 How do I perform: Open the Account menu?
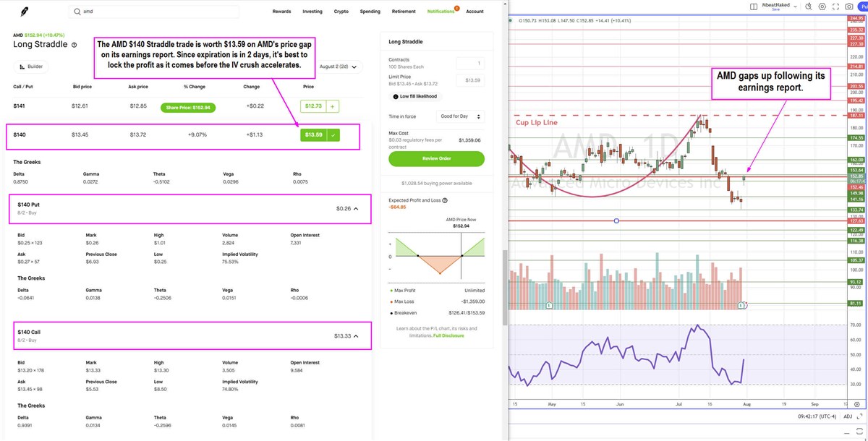point(475,12)
